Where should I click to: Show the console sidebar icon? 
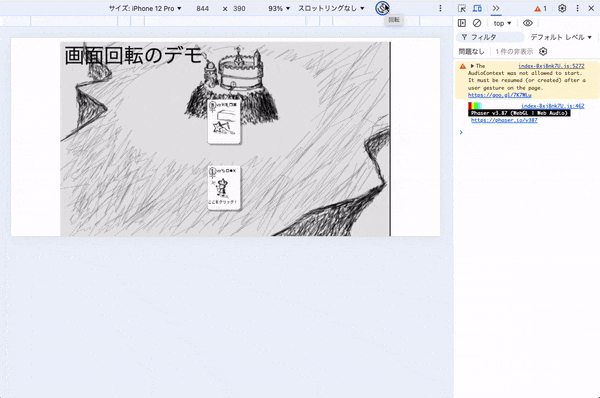462,23
